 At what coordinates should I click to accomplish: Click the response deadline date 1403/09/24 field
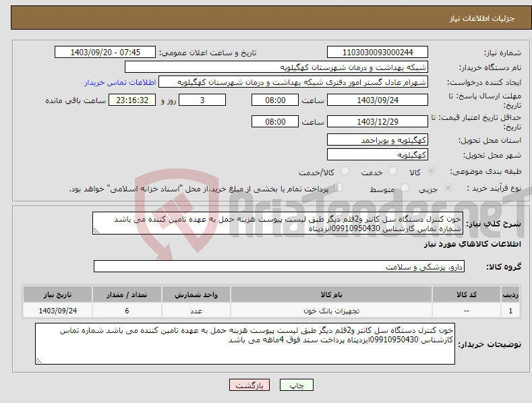point(378,100)
